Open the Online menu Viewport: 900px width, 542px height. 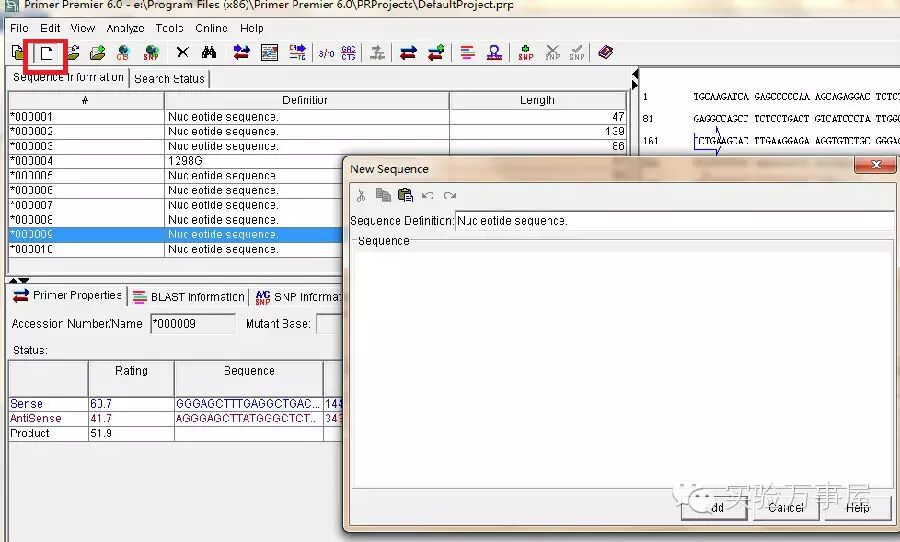point(211,28)
